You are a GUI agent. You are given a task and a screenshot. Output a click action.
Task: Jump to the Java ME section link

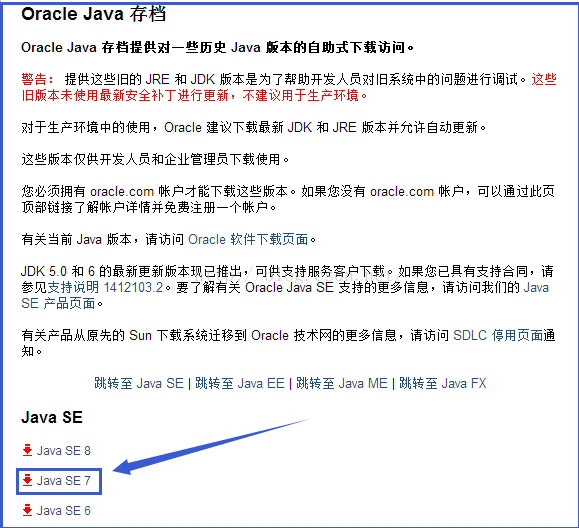click(x=342, y=383)
